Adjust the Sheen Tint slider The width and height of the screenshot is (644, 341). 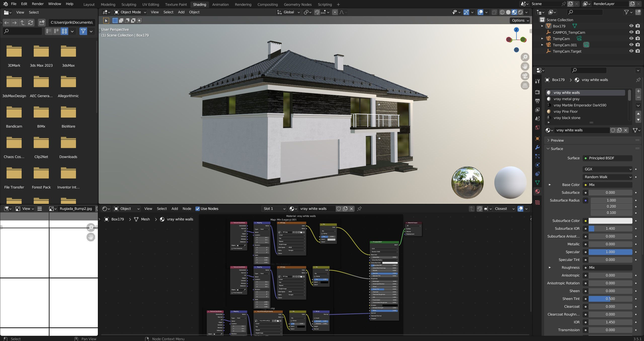610,299
